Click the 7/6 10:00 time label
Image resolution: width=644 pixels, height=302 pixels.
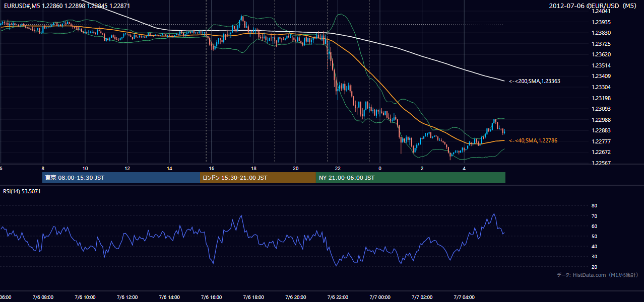pyautogui.click(x=85, y=297)
